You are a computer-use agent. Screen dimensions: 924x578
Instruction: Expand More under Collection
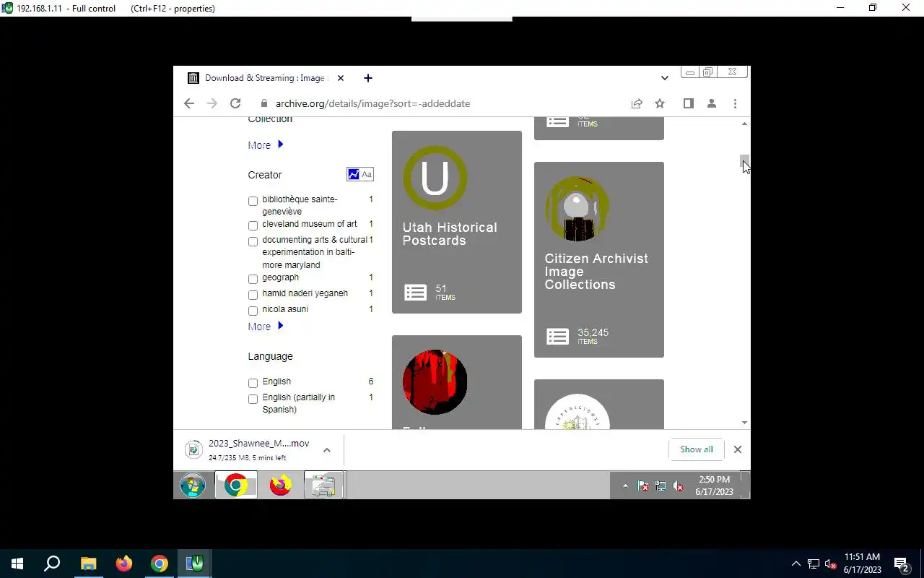click(266, 145)
